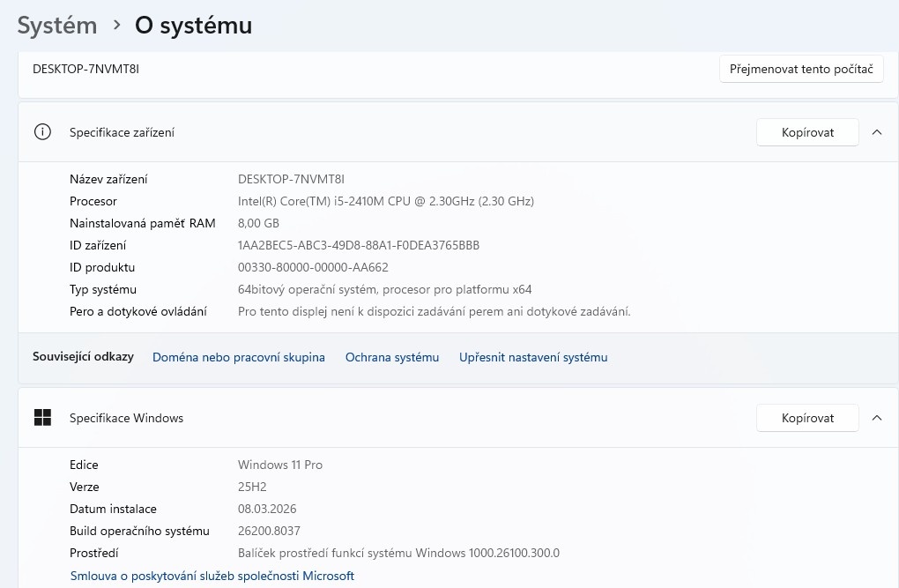899x588 pixels.
Task: Collapse the Specifikace Windows section
Action: (877, 418)
